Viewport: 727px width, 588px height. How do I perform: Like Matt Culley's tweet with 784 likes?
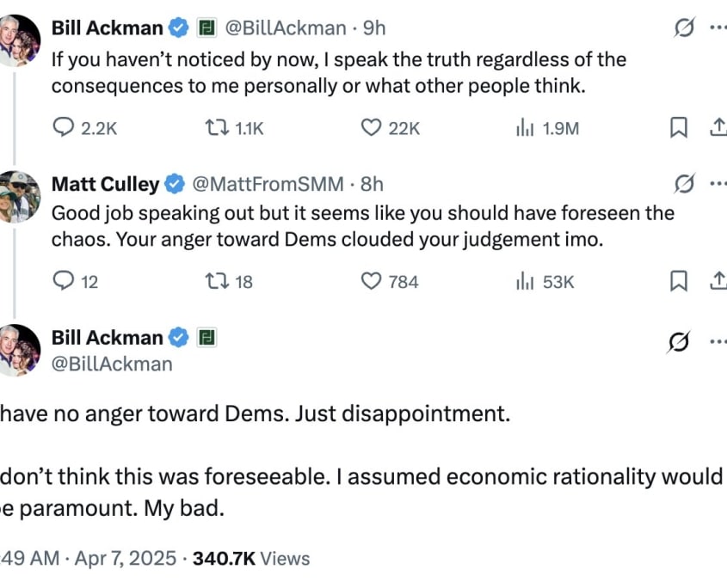(x=371, y=281)
